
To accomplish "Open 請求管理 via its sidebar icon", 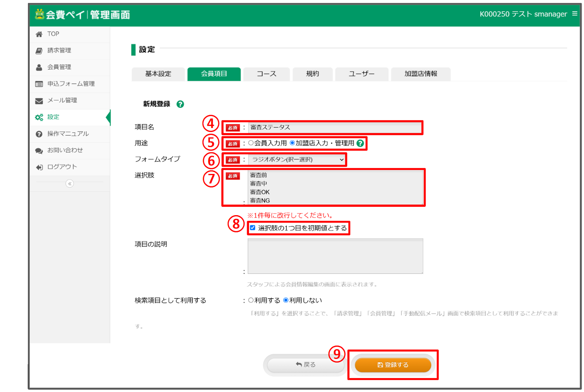I will [39, 51].
